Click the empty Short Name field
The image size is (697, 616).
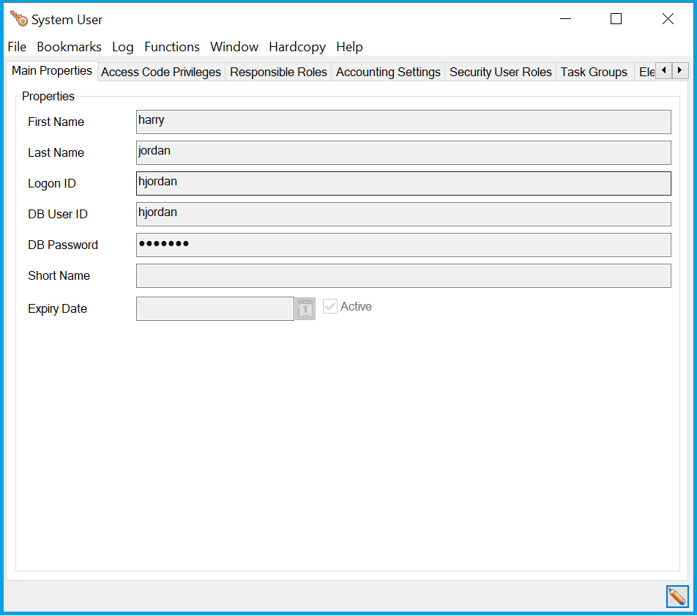tap(403, 275)
